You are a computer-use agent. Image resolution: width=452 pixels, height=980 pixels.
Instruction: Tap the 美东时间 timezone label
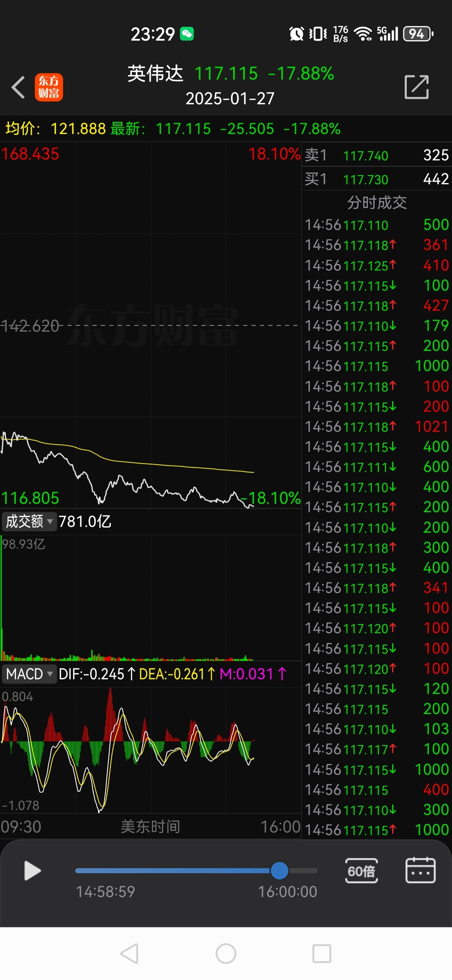click(150, 827)
